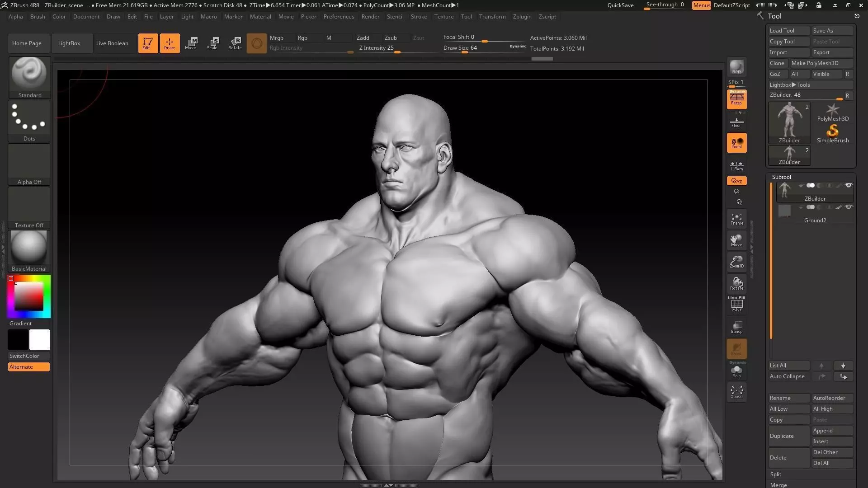868x488 pixels.
Task: Toggle PolyF line fill display
Action: 736,305
